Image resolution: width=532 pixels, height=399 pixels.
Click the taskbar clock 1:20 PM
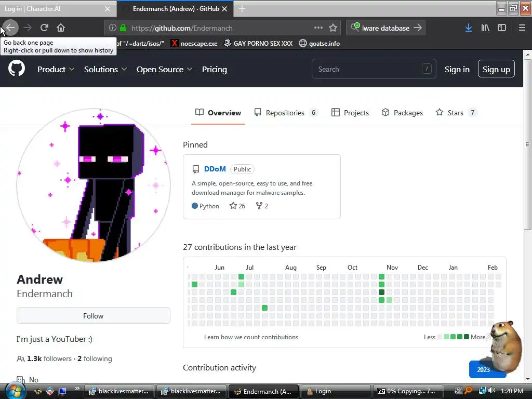(x=512, y=391)
